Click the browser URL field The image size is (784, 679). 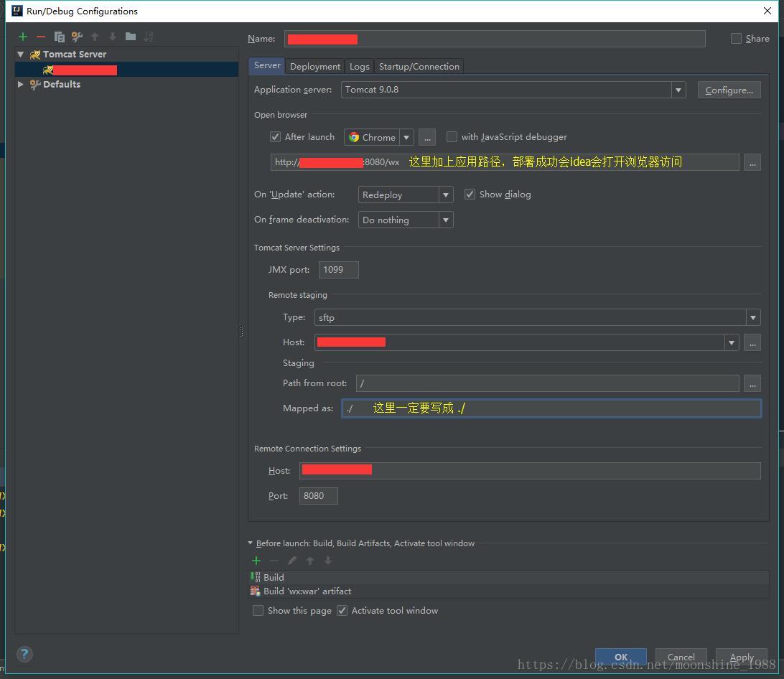pyautogui.click(x=505, y=162)
